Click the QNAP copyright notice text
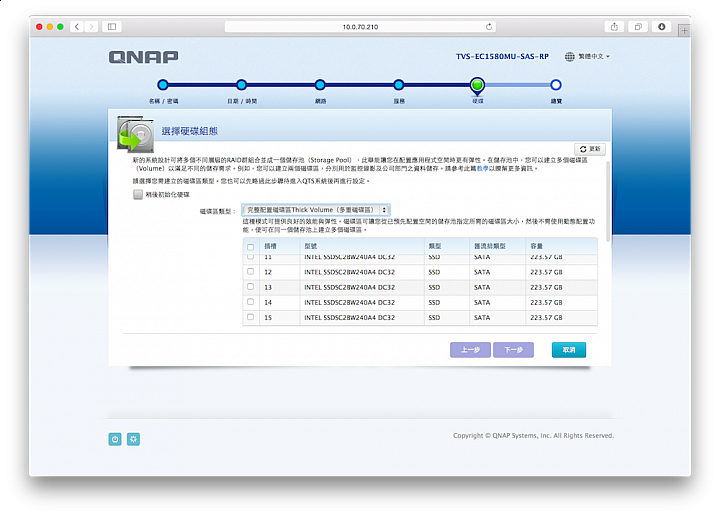The height and width of the screenshot is (518, 720). pos(533,435)
